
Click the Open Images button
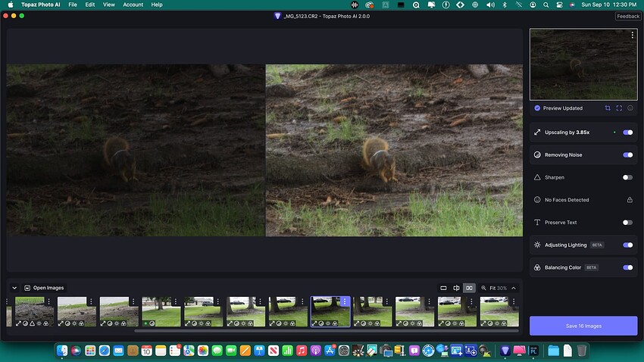[x=45, y=288]
